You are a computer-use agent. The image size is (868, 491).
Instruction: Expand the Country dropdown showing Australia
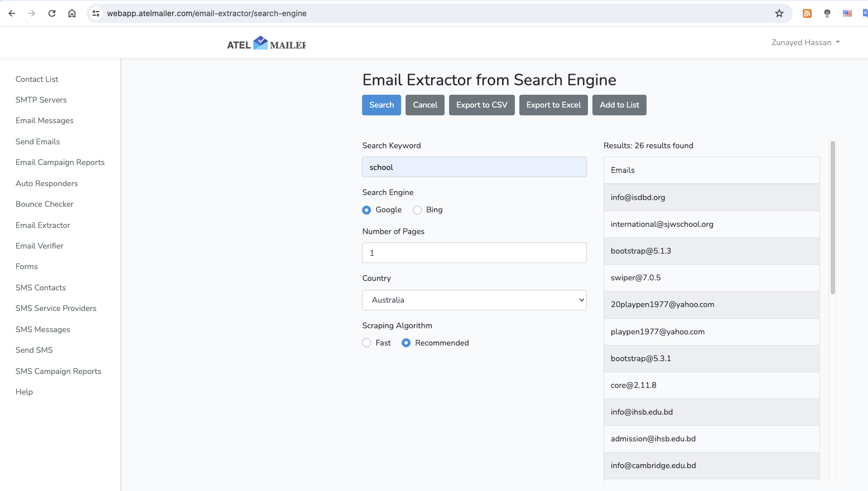click(x=474, y=300)
